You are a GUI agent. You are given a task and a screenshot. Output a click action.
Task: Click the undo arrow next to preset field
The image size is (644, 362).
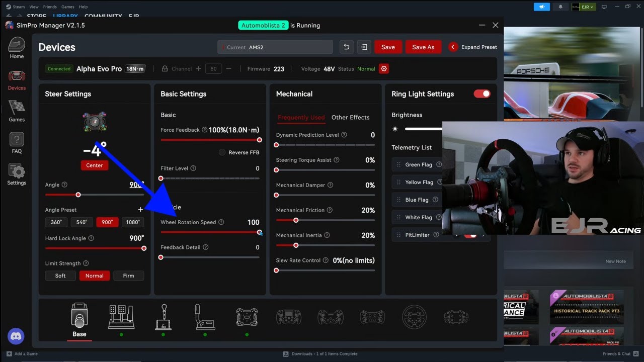[x=346, y=47]
